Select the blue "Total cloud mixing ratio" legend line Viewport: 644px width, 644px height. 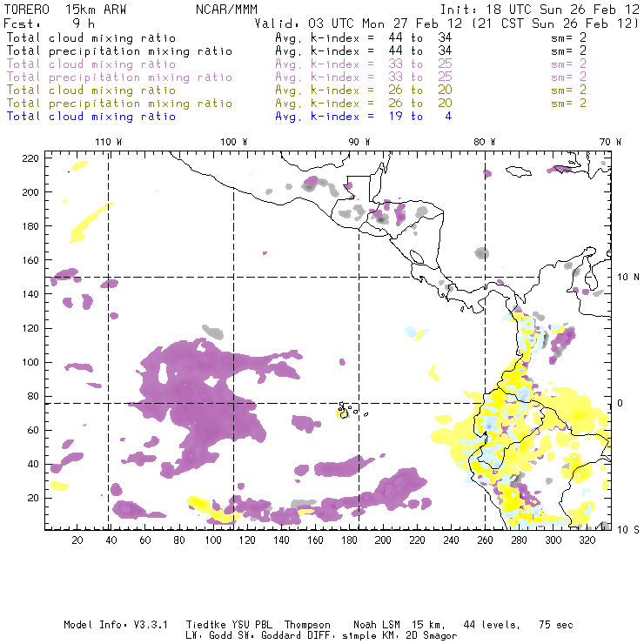[x=91, y=117]
